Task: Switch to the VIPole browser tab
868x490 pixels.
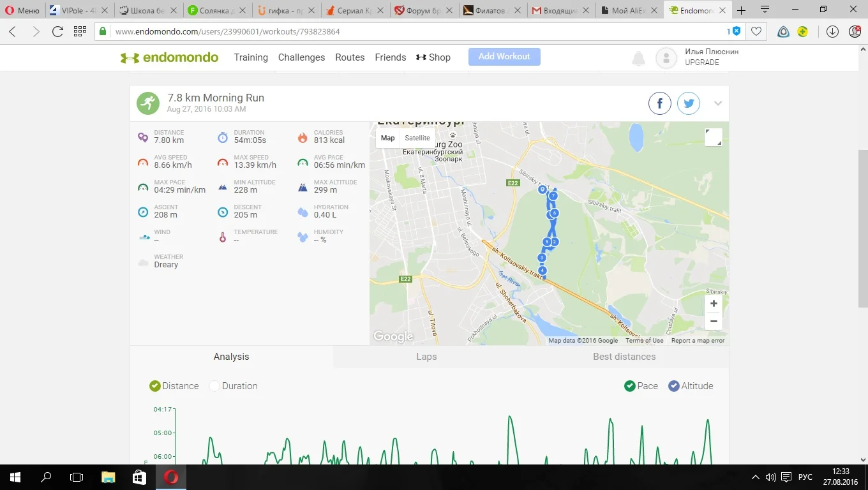Action: pos(80,10)
